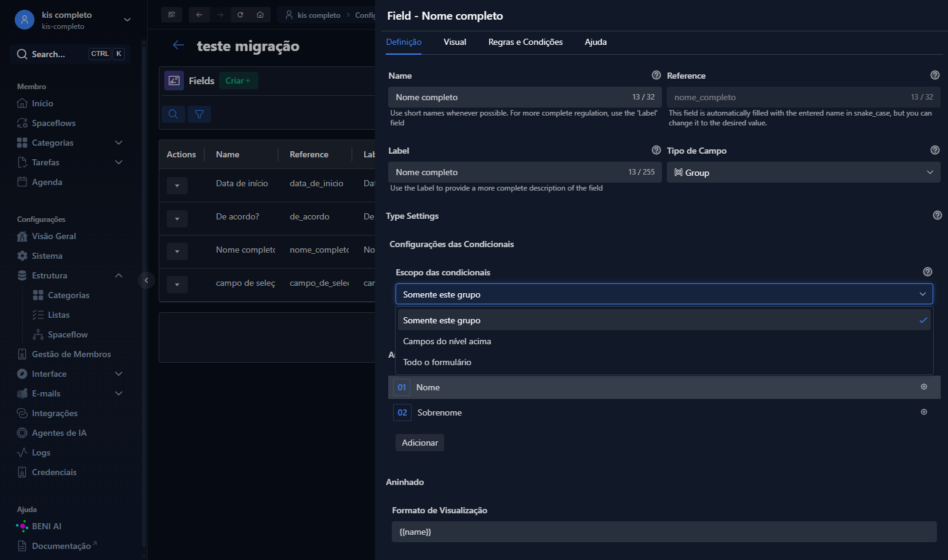The height and width of the screenshot is (560, 948).
Task: Click the Name input field
Action: pyautogui.click(x=525, y=97)
